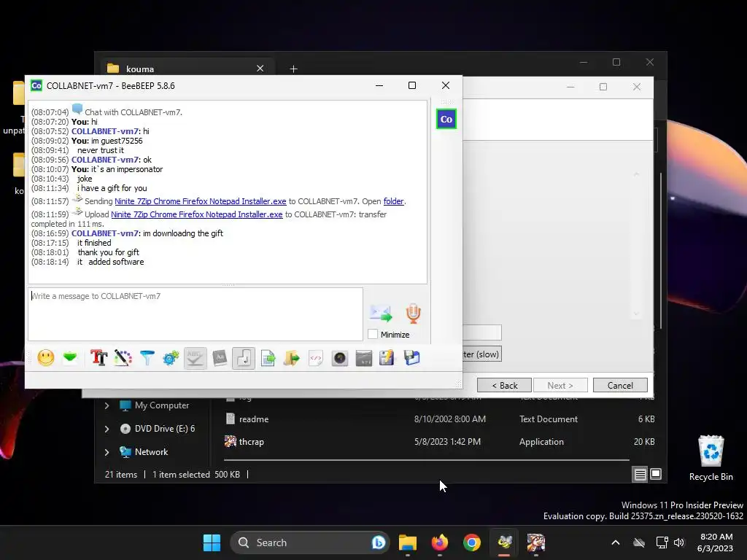Toggle the Return key send option icon
Screen dimensions: 747x560
pyautogui.click(x=244, y=358)
